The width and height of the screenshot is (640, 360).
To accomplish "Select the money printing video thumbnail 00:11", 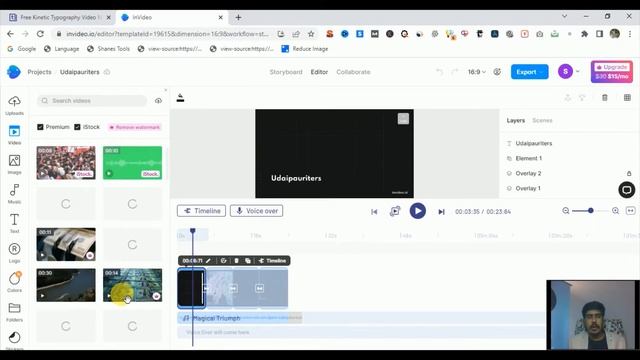I will [66, 244].
